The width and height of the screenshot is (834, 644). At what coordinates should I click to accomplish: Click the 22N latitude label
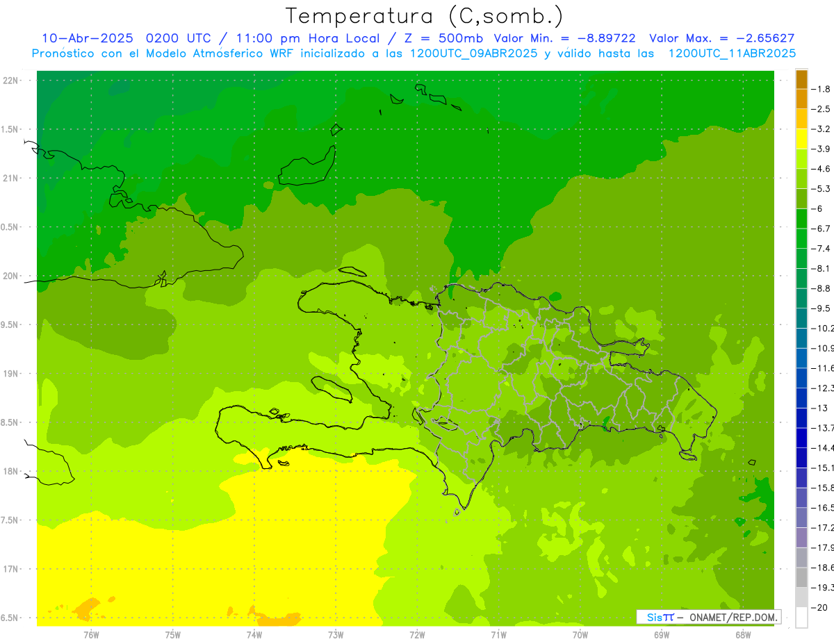click(10, 80)
